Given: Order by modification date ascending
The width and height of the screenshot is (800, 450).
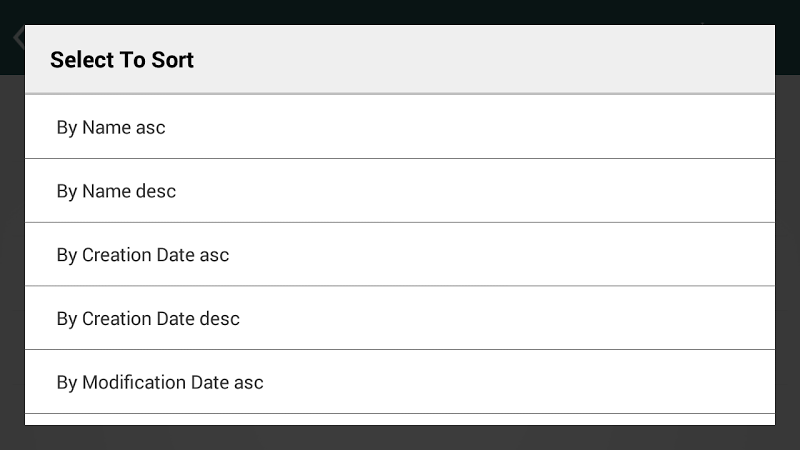Looking at the screenshot, I should [400, 383].
